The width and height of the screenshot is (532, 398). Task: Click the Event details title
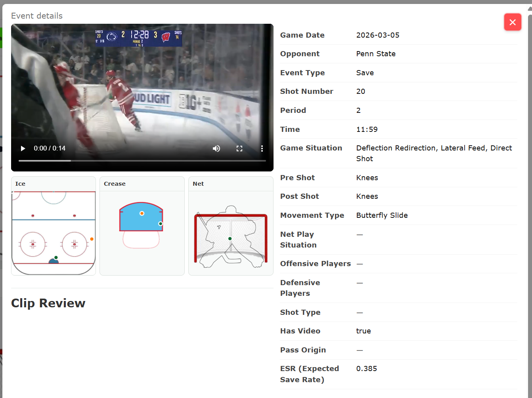pos(37,16)
